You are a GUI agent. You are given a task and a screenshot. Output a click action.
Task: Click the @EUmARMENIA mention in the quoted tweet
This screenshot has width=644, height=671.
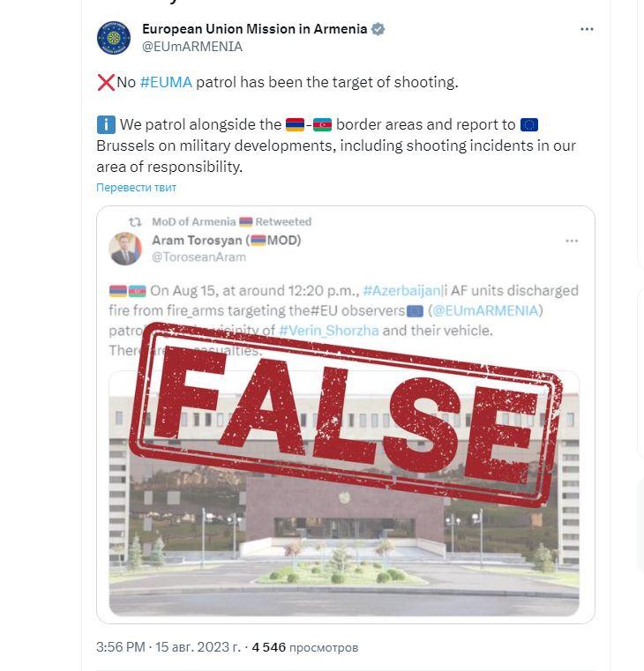tap(485, 310)
